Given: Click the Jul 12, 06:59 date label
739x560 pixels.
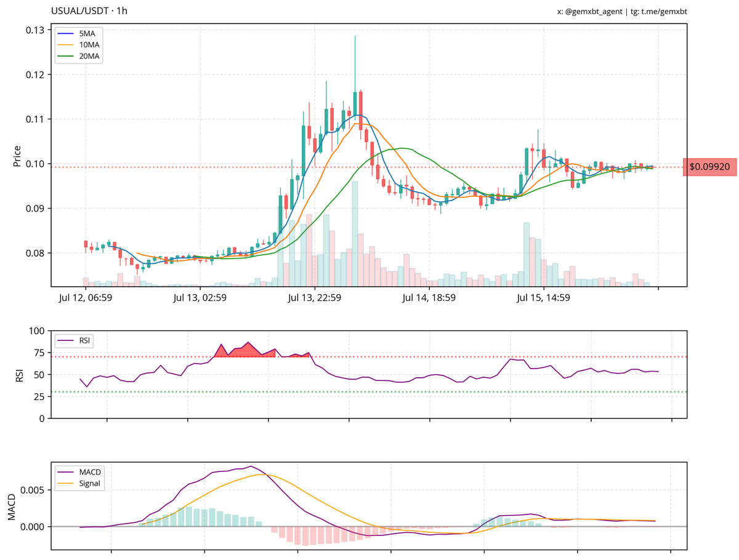Looking at the screenshot, I should coord(86,298).
